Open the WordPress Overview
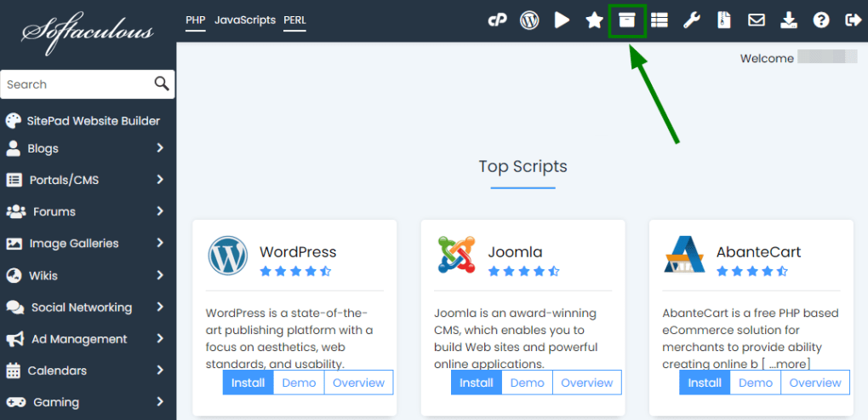This screenshot has width=868, height=420. coord(359,383)
